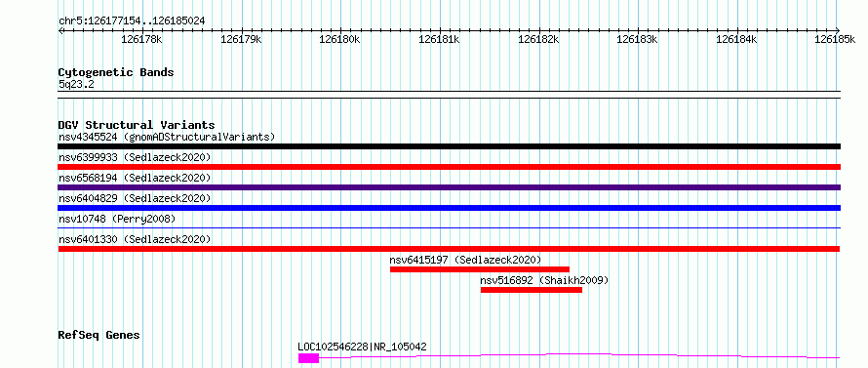Open gene LOC102546228|NR_105042 label
This screenshot has height=368, width=868.
click(x=362, y=348)
